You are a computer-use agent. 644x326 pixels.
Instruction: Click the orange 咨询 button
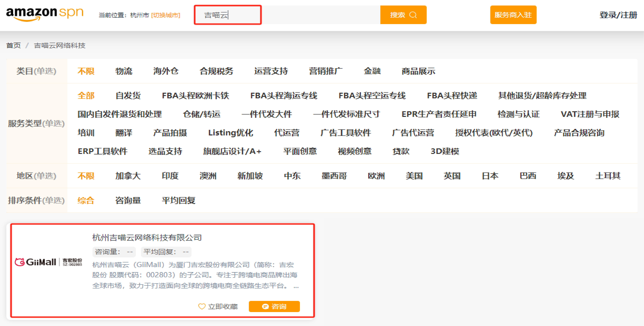(x=274, y=307)
